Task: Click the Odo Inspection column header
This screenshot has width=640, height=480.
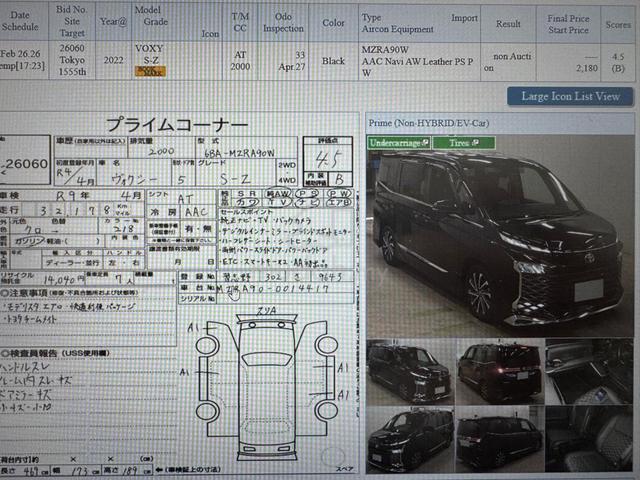Action: coord(283,22)
